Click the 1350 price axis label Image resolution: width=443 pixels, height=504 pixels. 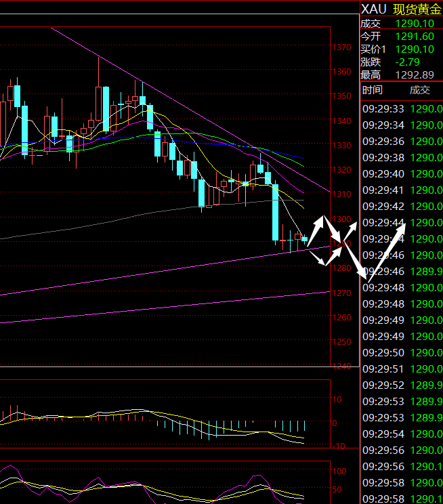pyautogui.click(x=342, y=96)
